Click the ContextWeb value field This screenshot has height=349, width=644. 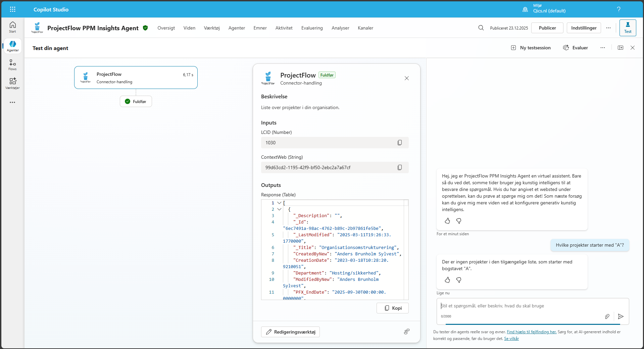335,167
